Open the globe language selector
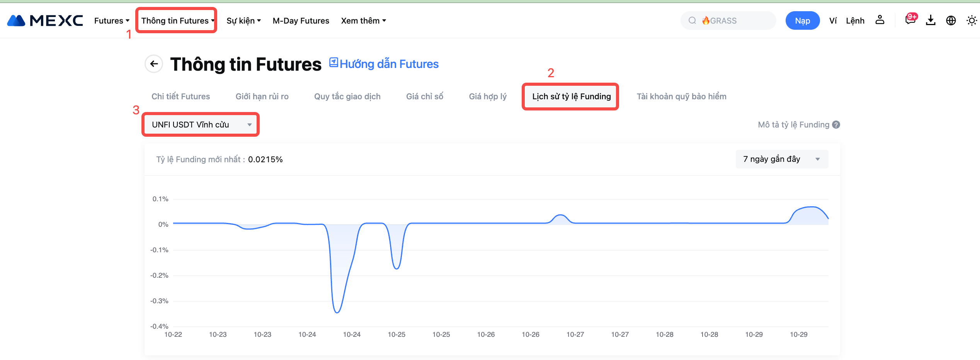Screen dimensions: 980x360 tap(951, 20)
